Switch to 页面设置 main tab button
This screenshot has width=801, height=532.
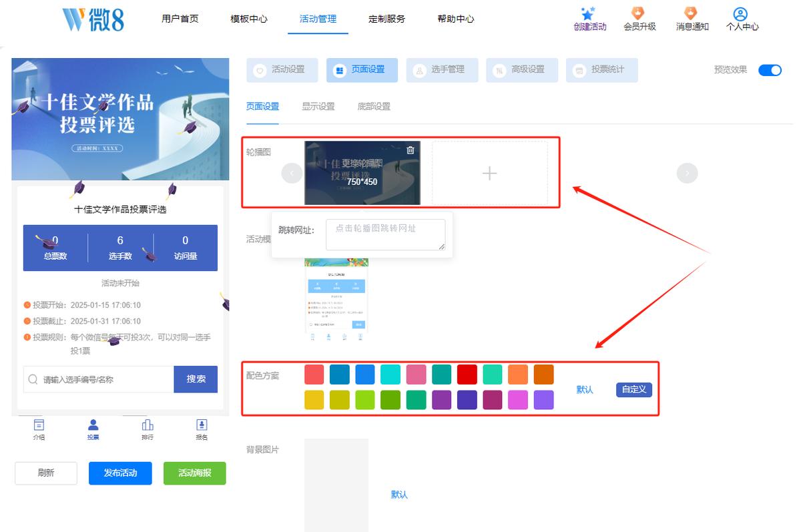pyautogui.click(x=362, y=70)
